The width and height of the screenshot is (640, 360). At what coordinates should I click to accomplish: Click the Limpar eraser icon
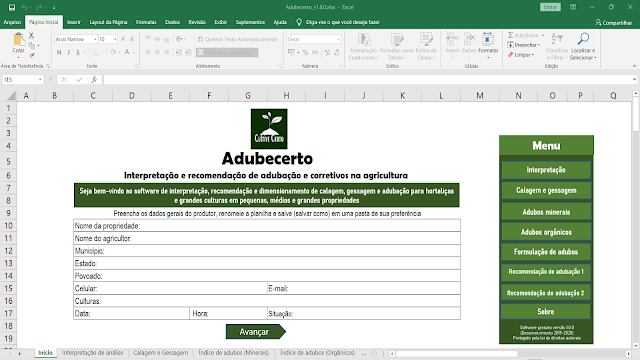pyautogui.click(x=510, y=55)
